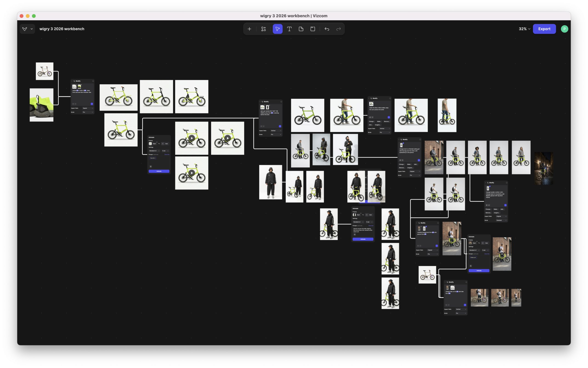This screenshot has width=588, height=368.
Task: Open the Vizcom logo menu
Action: 25,29
